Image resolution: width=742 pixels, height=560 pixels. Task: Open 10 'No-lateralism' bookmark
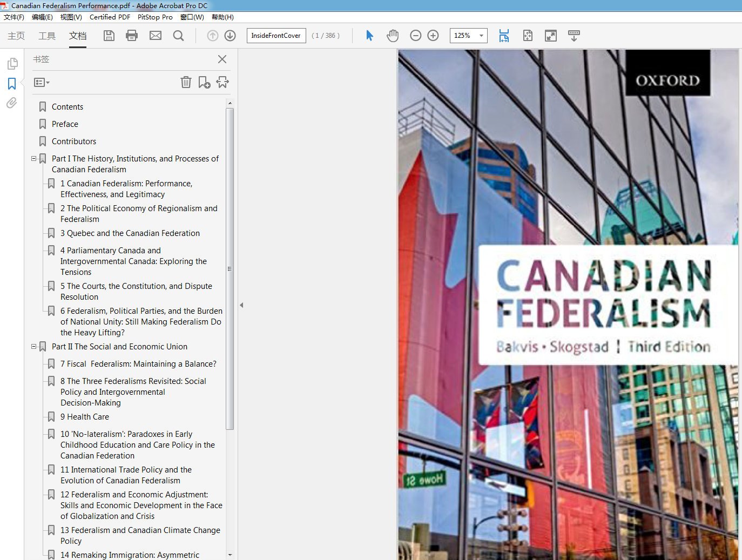[138, 445]
